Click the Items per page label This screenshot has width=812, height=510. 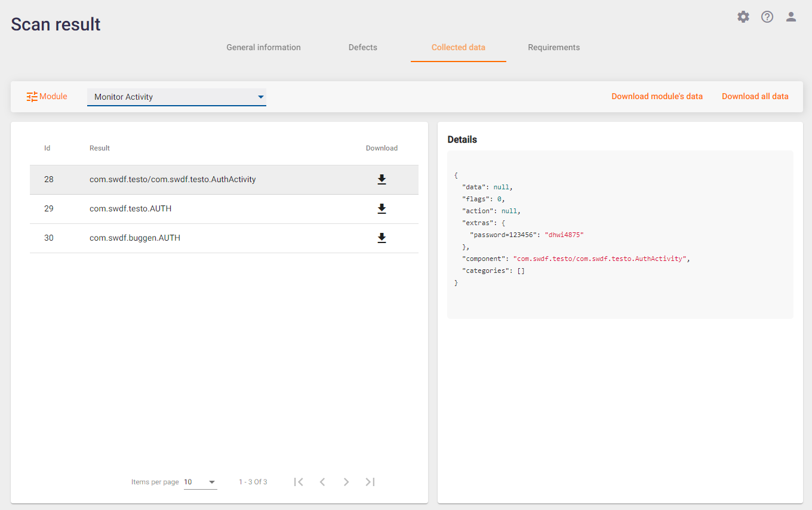click(x=155, y=482)
